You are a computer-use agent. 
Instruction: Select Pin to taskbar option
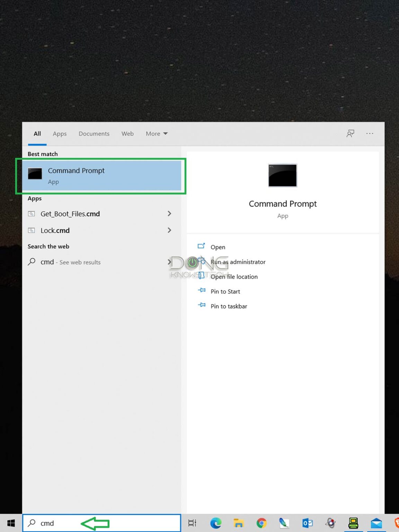click(x=229, y=306)
